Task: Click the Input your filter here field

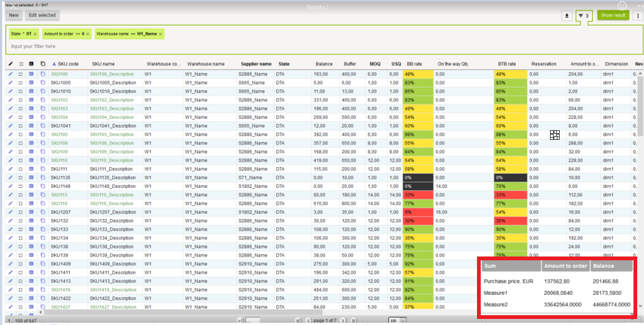Action: (150, 47)
